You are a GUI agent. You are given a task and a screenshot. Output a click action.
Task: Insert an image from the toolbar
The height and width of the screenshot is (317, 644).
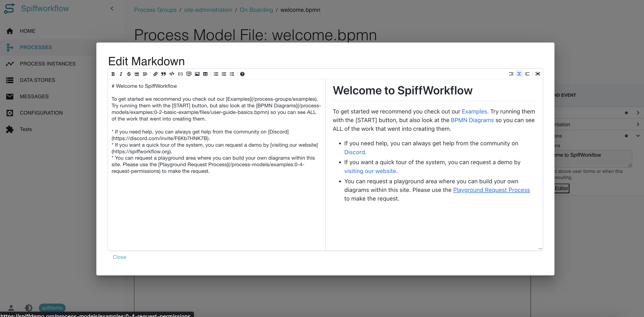[x=197, y=74]
